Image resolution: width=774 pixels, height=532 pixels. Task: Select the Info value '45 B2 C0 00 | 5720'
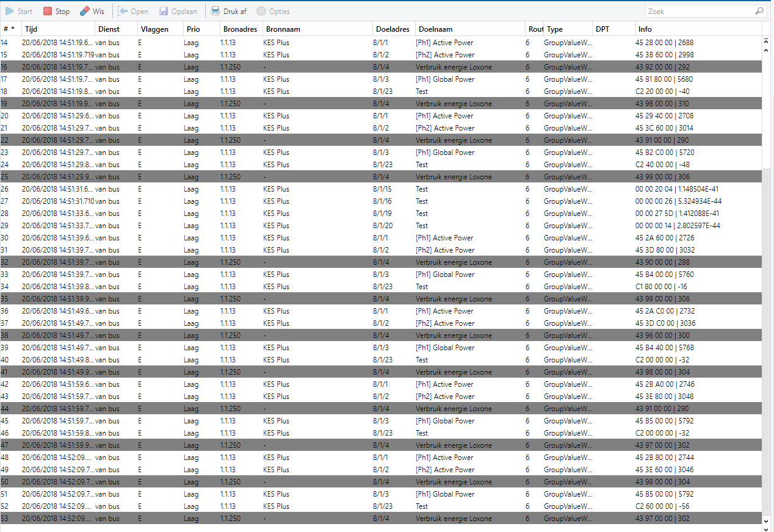[x=664, y=153]
